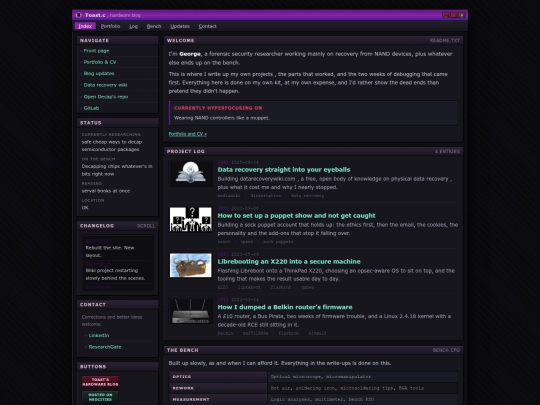Click the gnu painting thumbnail for Libreboot post
Image resolution: width=540 pixels, height=405 pixels.
190,265
